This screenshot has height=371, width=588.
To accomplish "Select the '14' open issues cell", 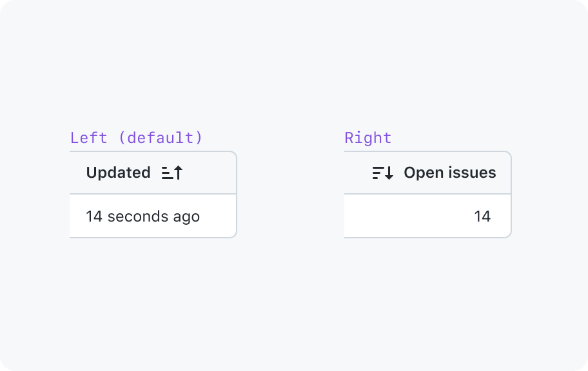I will pyautogui.click(x=427, y=216).
